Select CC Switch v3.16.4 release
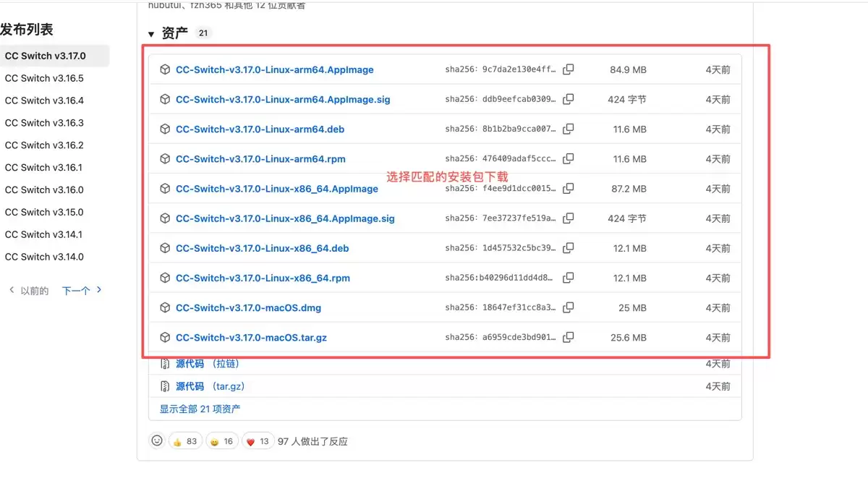 click(44, 101)
